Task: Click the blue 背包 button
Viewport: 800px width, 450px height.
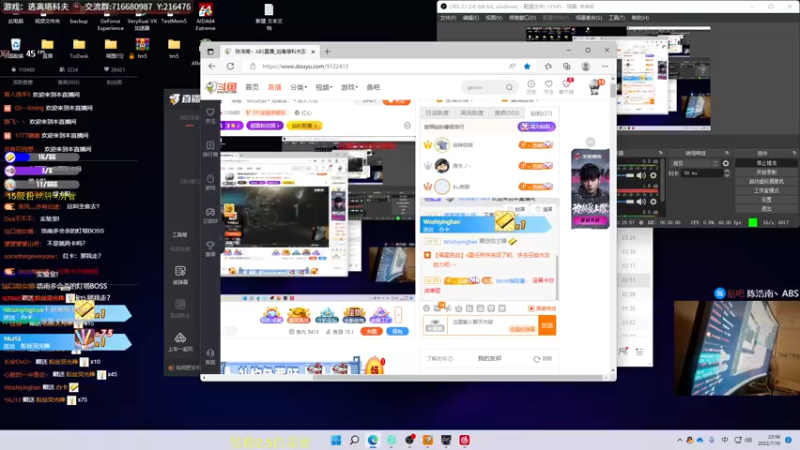Action: [397, 332]
